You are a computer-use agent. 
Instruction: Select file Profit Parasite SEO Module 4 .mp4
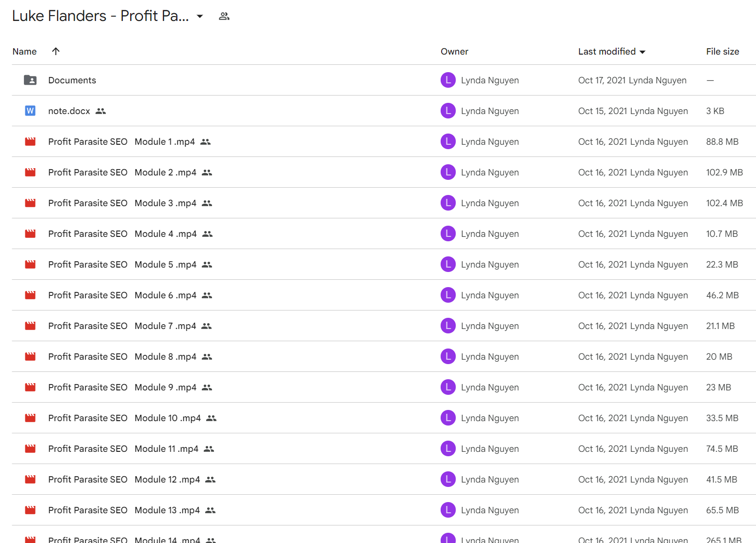click(x=122, y=234)
